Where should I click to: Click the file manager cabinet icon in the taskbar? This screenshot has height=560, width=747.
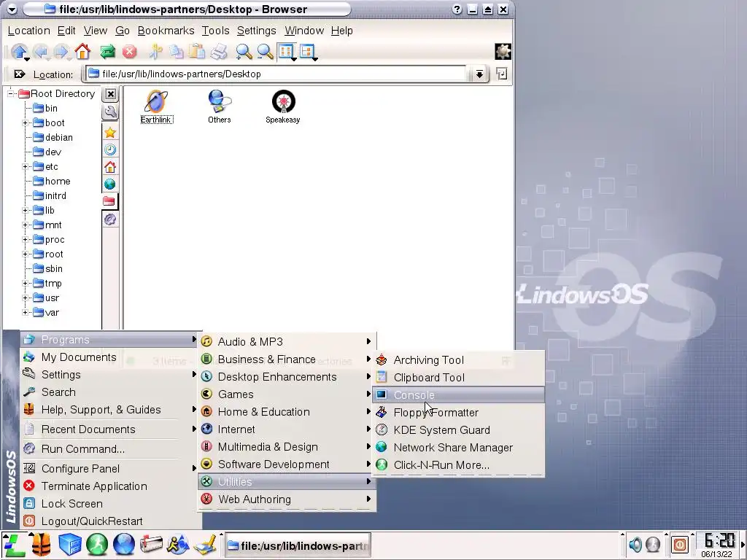tap(69, 545)
